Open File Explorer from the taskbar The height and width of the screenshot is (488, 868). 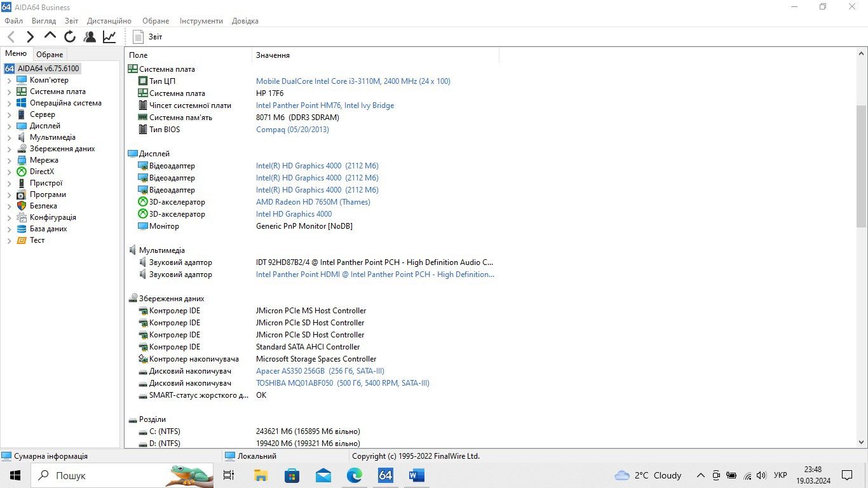click(261, 475)
